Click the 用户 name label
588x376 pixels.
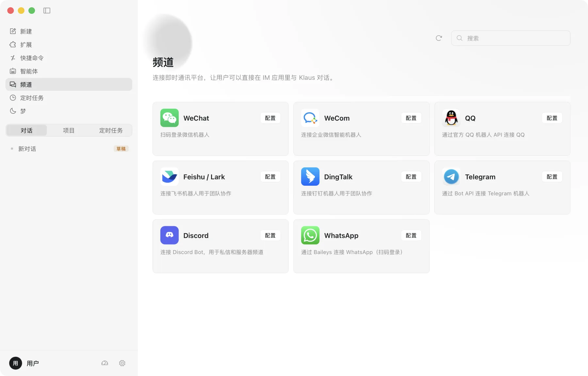point(33,363)
